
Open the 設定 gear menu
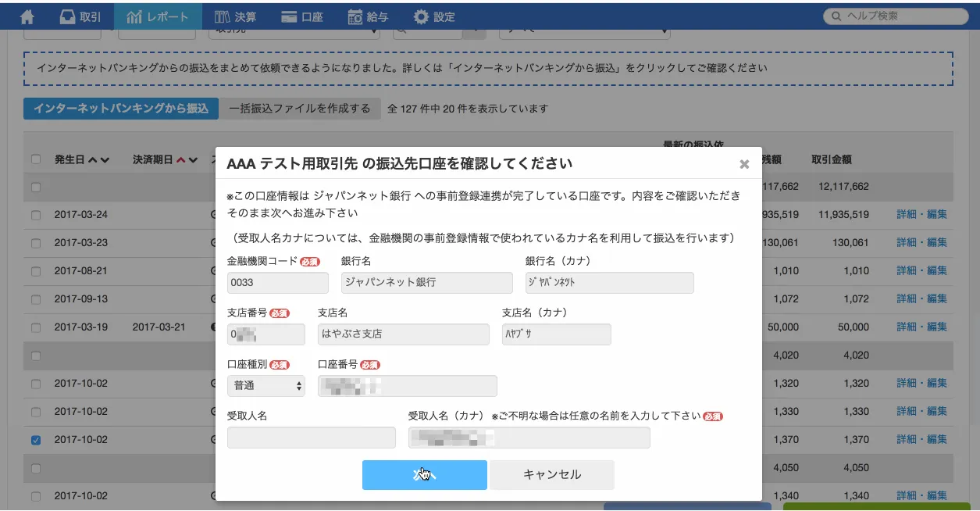(x=434, y=16)
